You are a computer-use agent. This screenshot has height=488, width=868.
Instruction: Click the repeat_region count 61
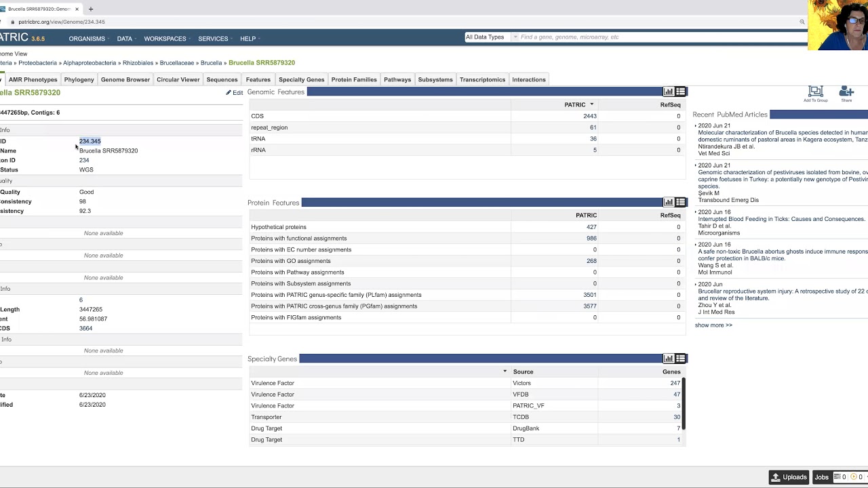[x=593, y=127]
